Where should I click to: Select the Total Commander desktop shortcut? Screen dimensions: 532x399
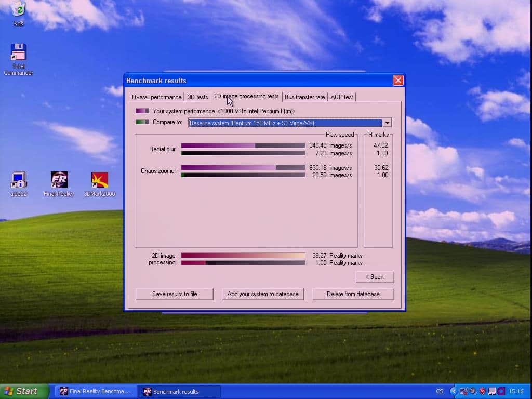18,59
